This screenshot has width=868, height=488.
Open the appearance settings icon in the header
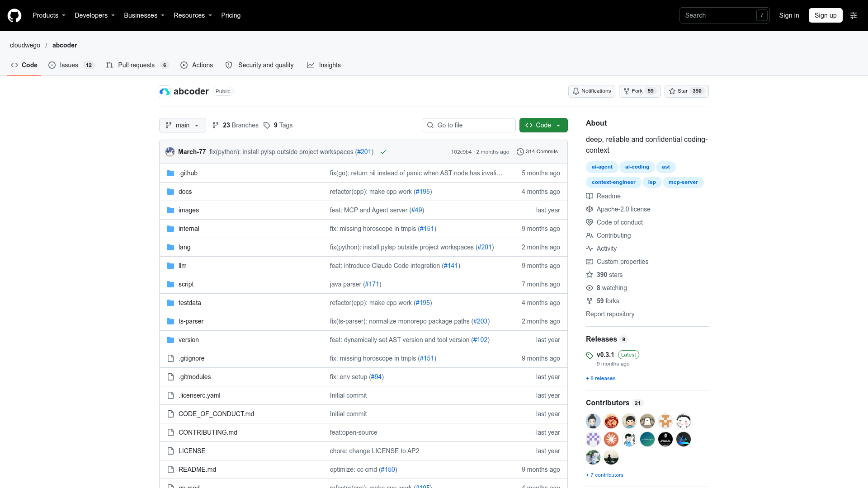[x=854, y=15]
